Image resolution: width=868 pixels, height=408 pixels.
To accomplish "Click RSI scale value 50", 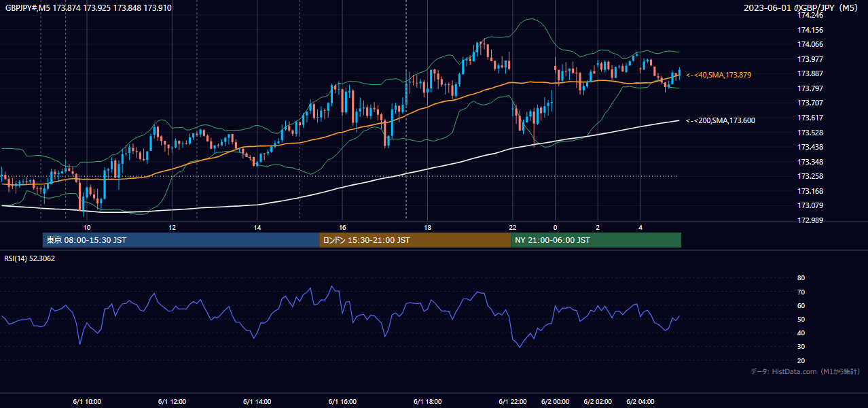I will tap(801, 320).
